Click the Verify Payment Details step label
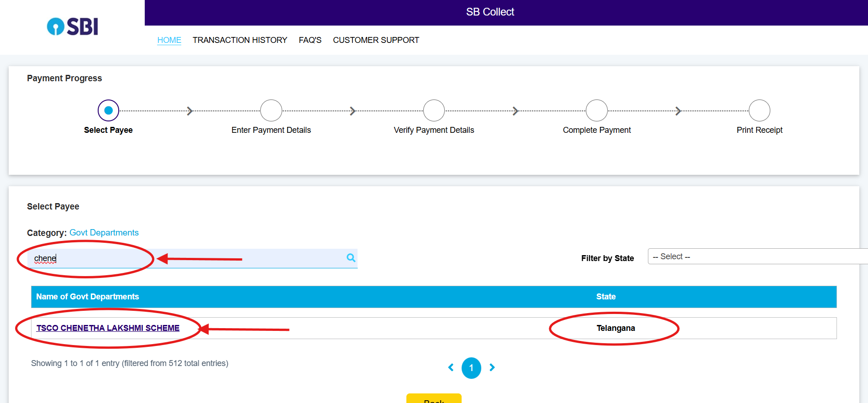This screenshot has height=403, width=868. [x=434, y=130]
